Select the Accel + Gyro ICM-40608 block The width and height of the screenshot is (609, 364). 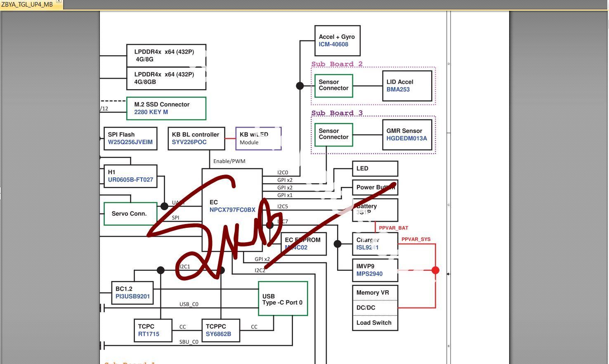tap(337, 40)
